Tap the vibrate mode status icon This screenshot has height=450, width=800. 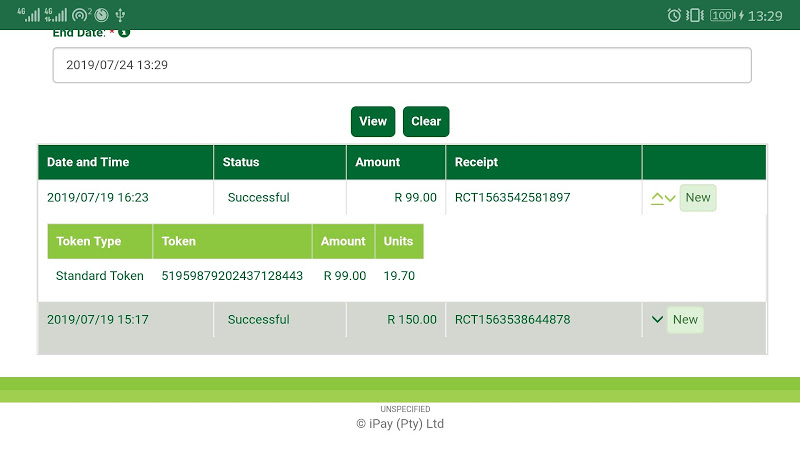[697, 15]
